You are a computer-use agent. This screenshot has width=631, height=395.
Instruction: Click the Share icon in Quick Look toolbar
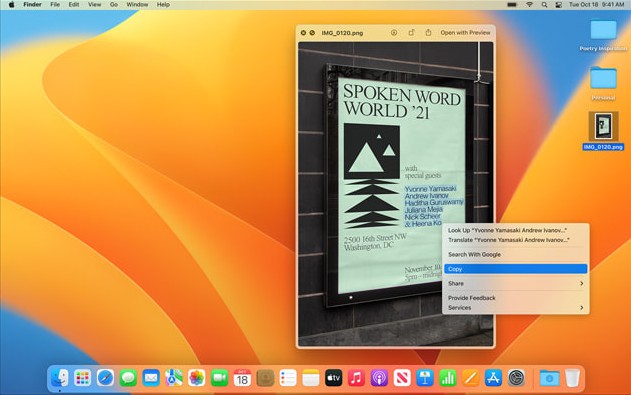(x=428, y=33)
